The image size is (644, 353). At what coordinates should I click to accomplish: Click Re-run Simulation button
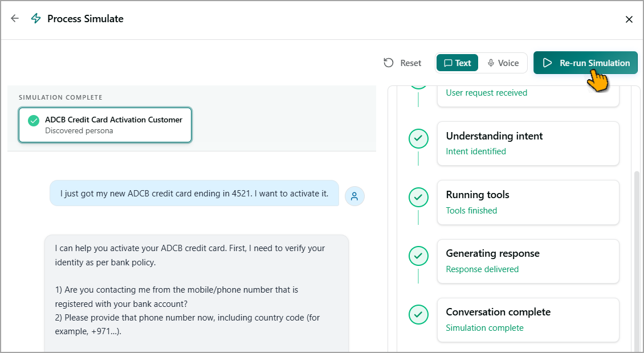pos(585,63)
